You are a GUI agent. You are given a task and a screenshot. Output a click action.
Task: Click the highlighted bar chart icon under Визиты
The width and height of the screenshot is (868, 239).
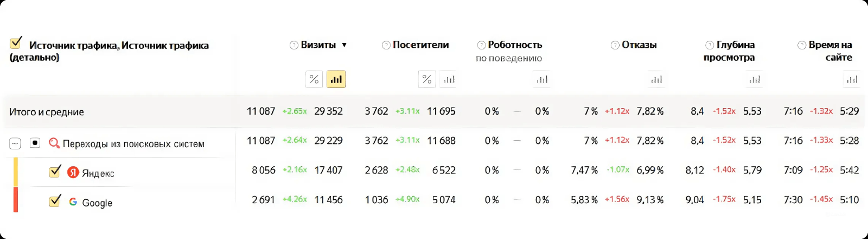(336, 79)
